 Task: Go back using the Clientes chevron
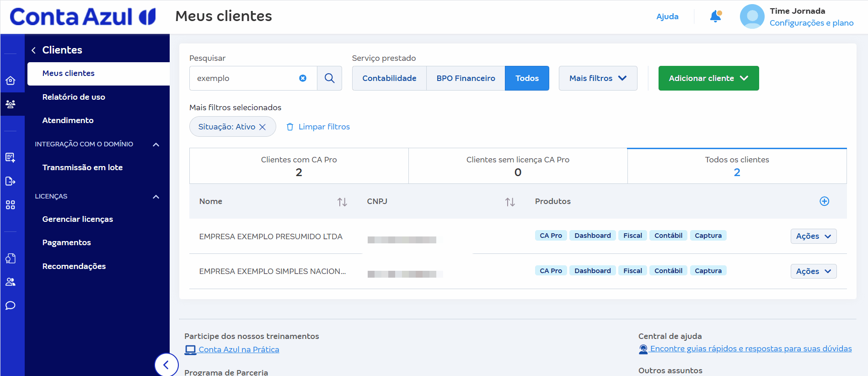(x=33, y=50)
